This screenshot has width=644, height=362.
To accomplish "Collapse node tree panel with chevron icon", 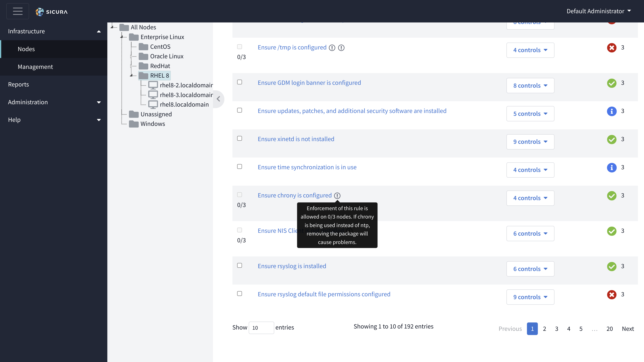I will [219, 99].
